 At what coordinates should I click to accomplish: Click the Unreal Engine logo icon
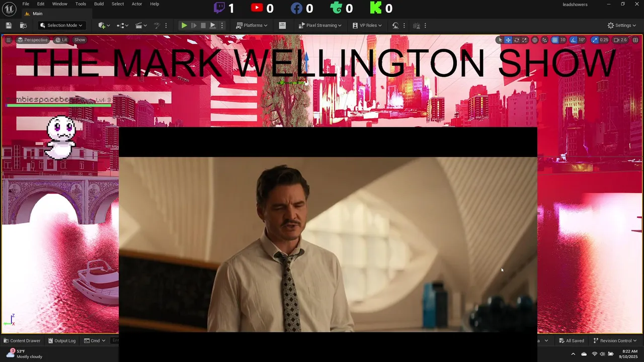10,9
